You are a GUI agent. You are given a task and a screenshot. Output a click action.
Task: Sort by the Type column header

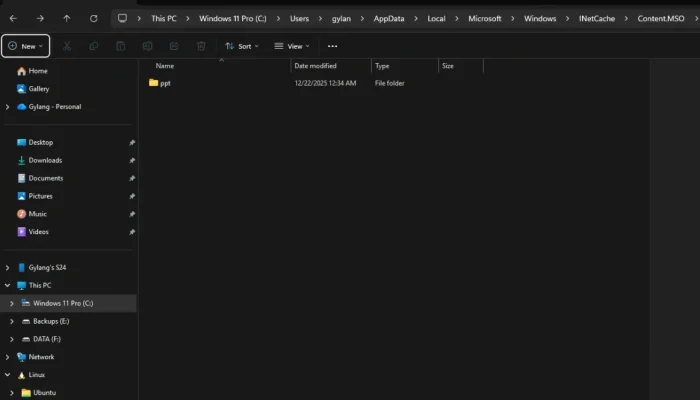click(382, 66)
